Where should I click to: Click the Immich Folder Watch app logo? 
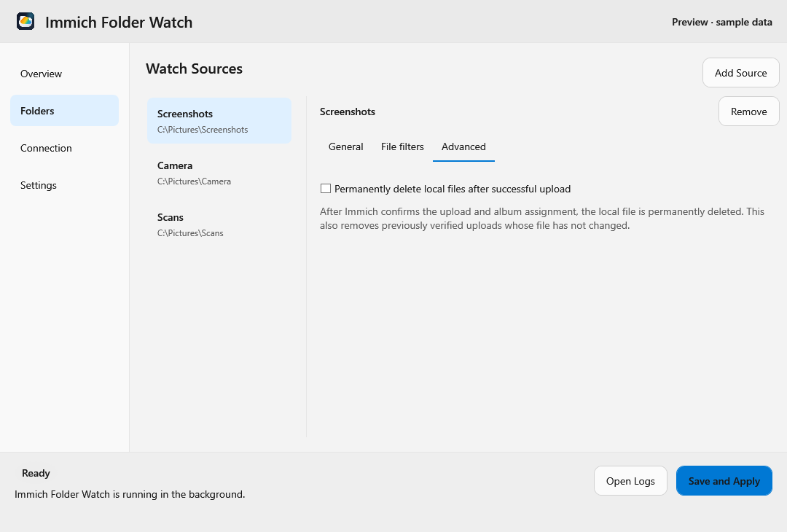click(26, 22)
